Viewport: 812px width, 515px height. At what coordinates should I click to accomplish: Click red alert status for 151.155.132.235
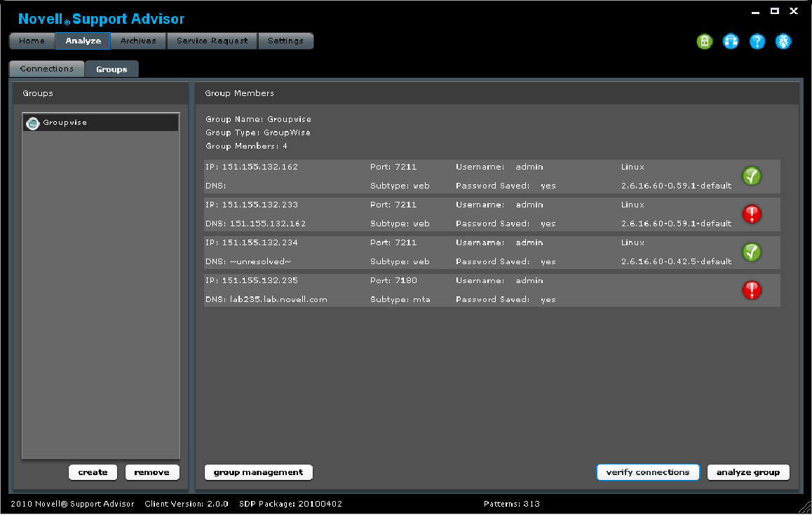(x=752, y=290)
